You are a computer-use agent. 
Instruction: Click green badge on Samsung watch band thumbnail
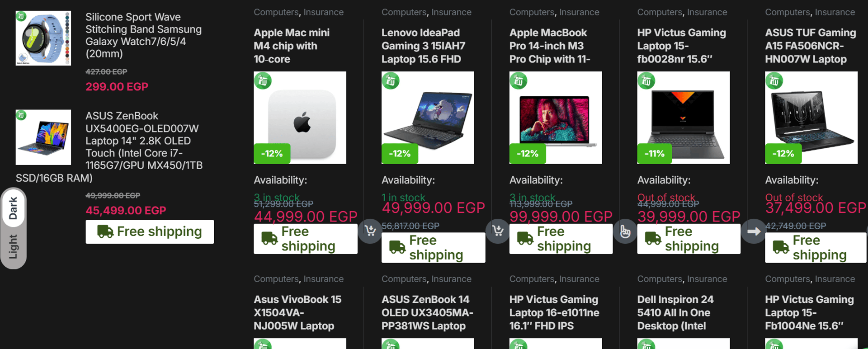[21, 16]
